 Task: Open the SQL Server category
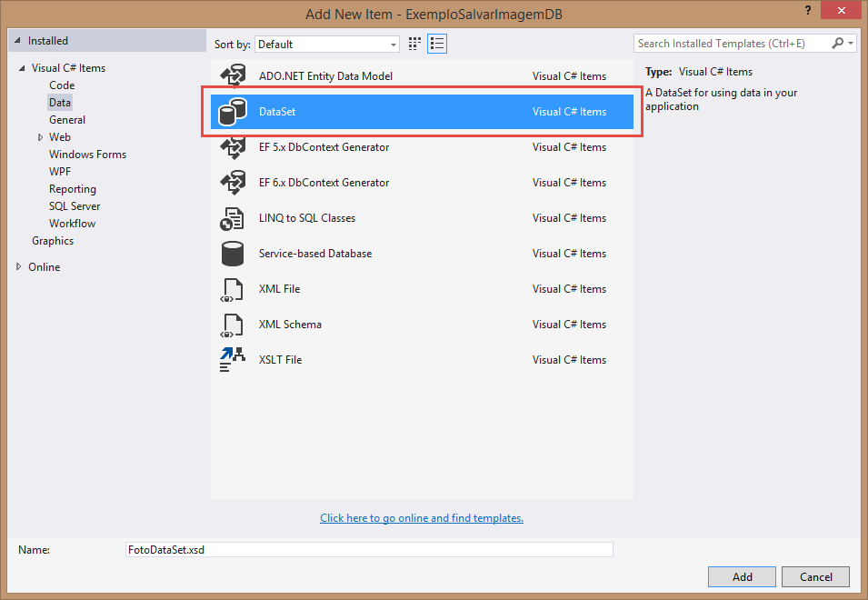pos(75,206)
